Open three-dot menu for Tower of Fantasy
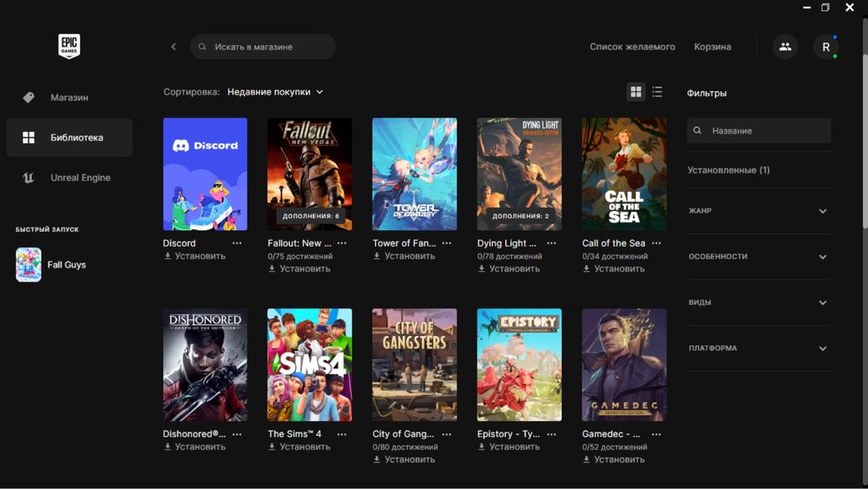 [447, 243]
